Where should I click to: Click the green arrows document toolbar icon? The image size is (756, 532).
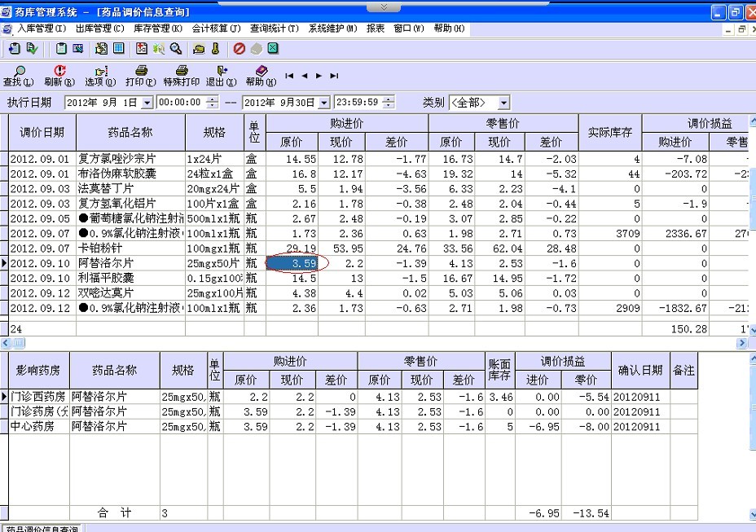pos(159,48)
